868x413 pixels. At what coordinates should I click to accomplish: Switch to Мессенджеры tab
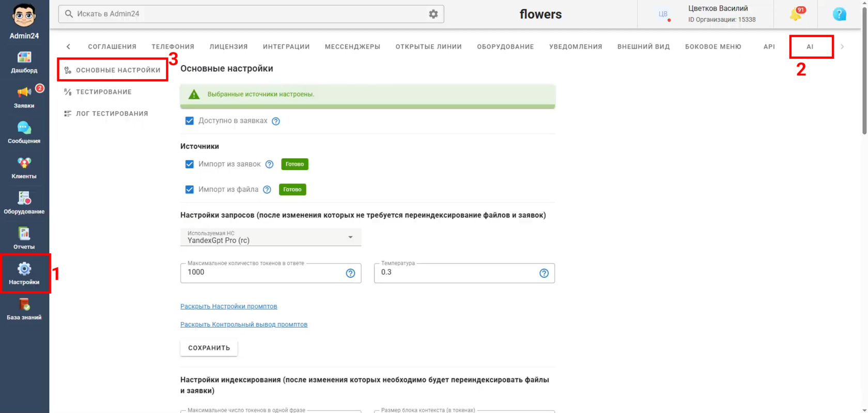352,47
